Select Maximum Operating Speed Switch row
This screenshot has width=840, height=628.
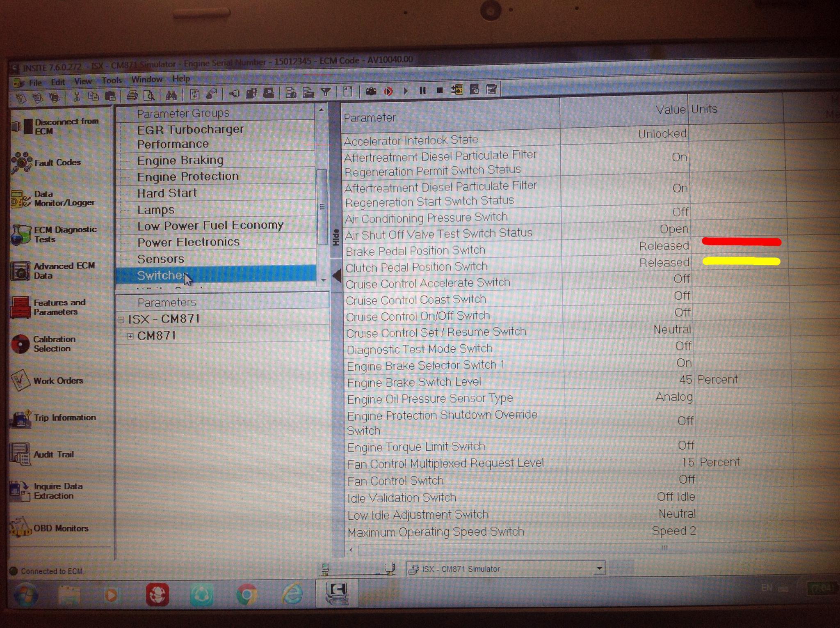tap(521, 531)
